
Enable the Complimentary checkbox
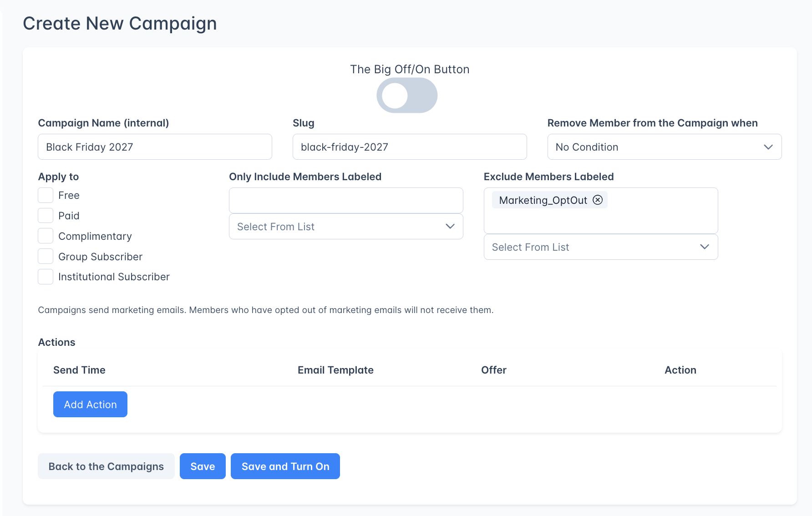click(x=46, y=236)
